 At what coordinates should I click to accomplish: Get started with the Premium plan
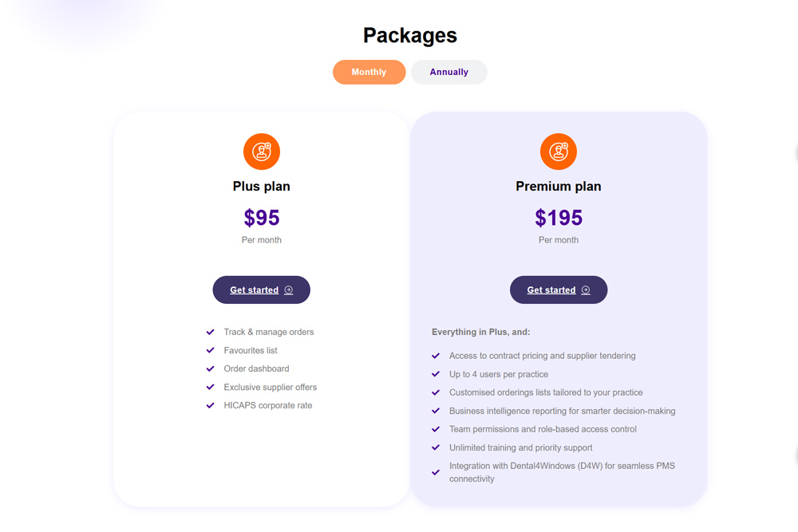(551, 290)
